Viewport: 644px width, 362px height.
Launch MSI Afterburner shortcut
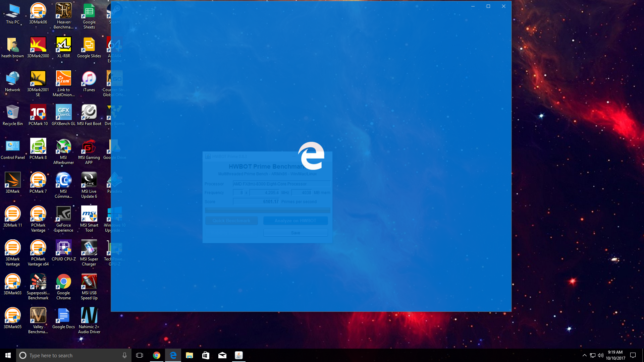[63, 152]
